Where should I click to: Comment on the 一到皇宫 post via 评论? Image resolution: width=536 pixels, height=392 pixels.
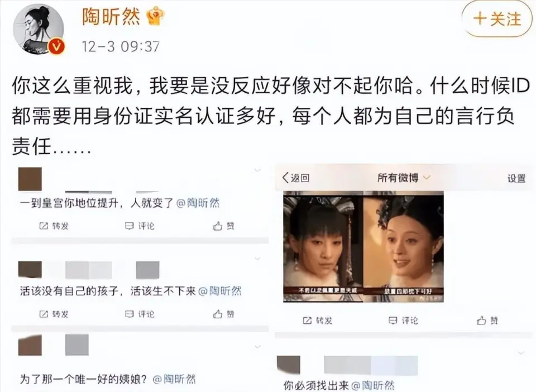point(140,226)
